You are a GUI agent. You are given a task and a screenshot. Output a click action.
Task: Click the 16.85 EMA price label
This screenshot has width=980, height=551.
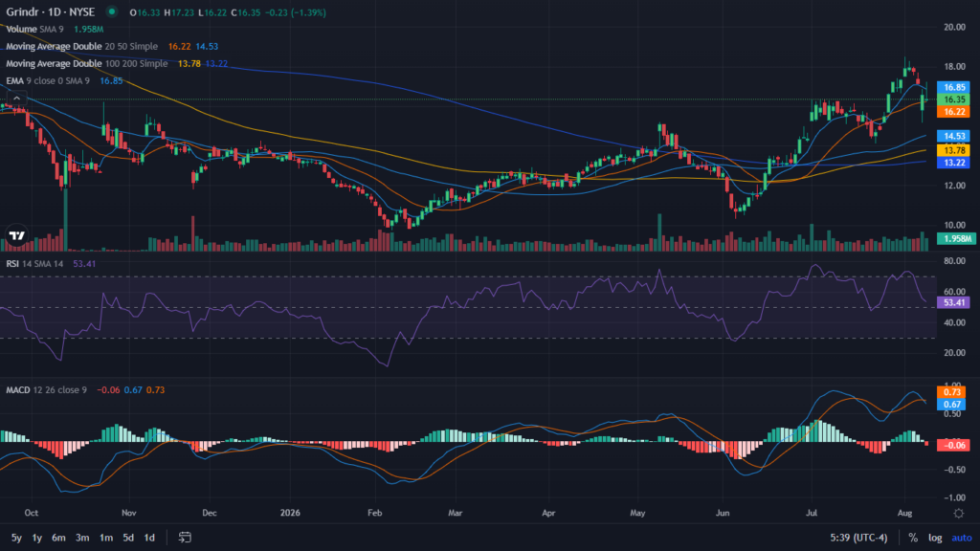pyautogui.click(x=954, y=87)
